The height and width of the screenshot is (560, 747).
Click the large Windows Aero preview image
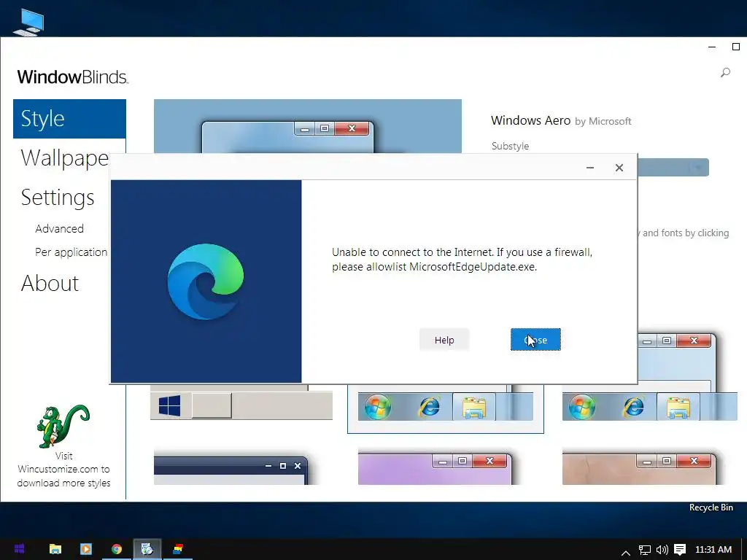[308, 126]
